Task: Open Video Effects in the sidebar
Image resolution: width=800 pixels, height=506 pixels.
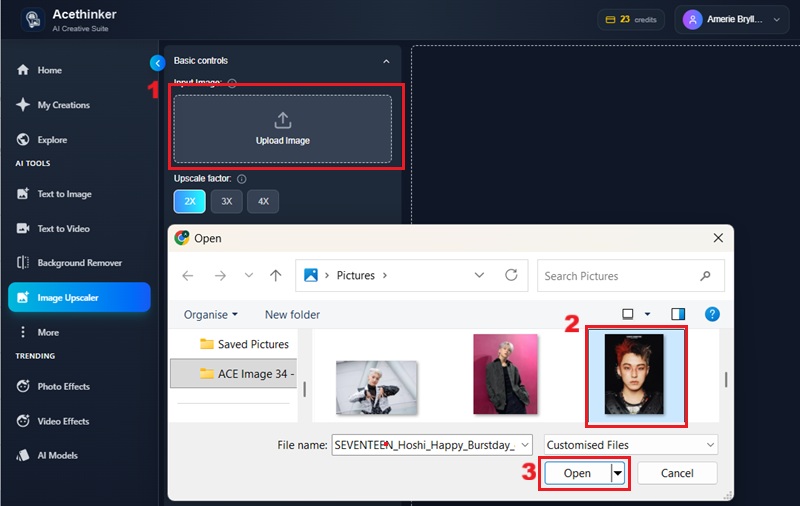Action: point(53,421)
